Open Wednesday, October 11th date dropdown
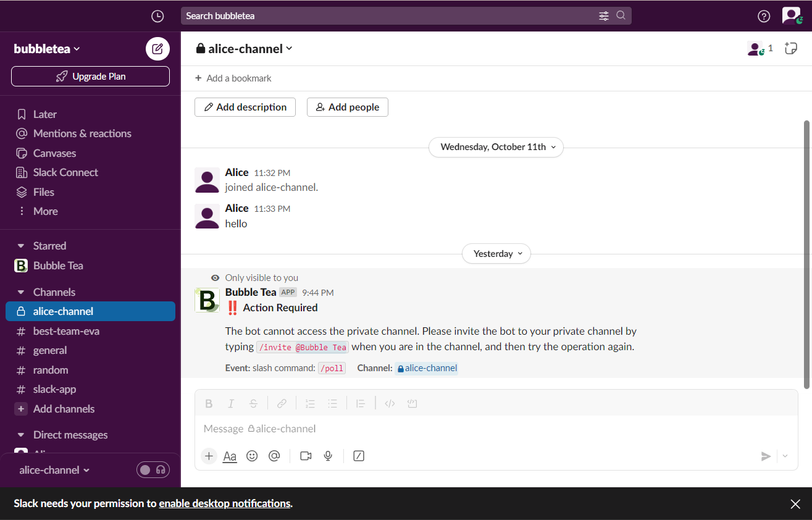 tap(496, 147)
